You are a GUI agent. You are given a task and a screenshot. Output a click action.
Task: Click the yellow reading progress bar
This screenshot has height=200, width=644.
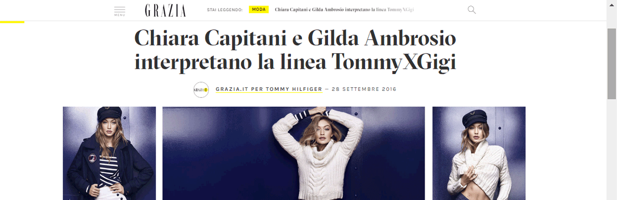tap(12, 22)
